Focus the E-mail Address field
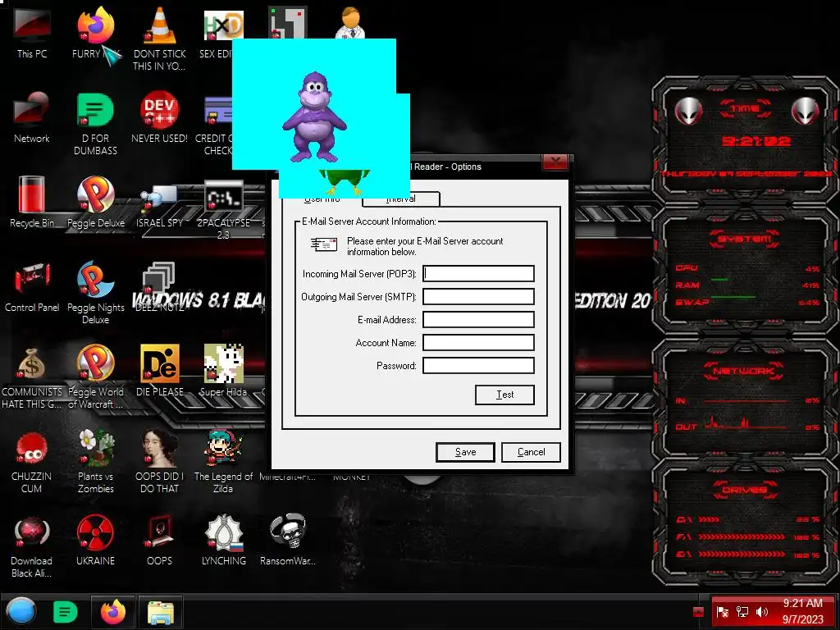 tap(478, 320)
